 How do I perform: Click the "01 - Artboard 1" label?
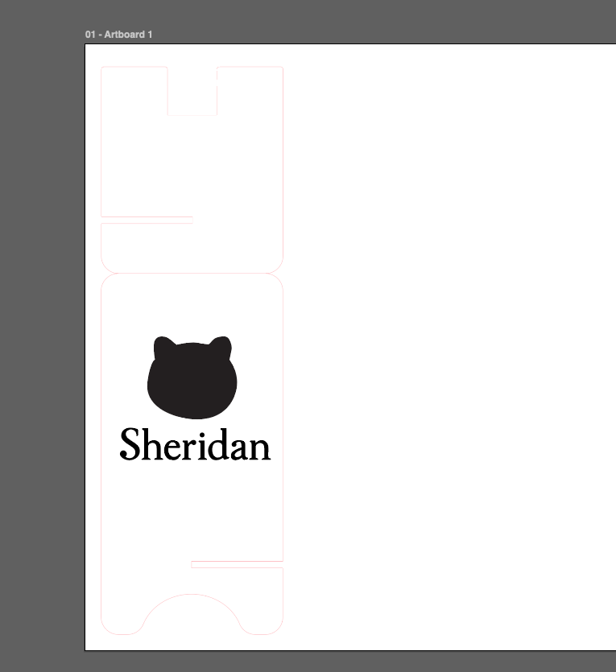click(118, 35)
